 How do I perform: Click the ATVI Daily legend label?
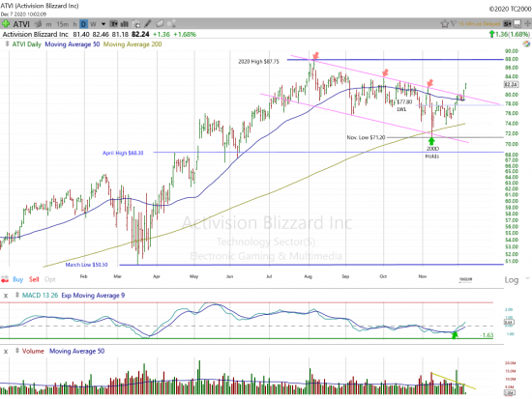point(26,44)
